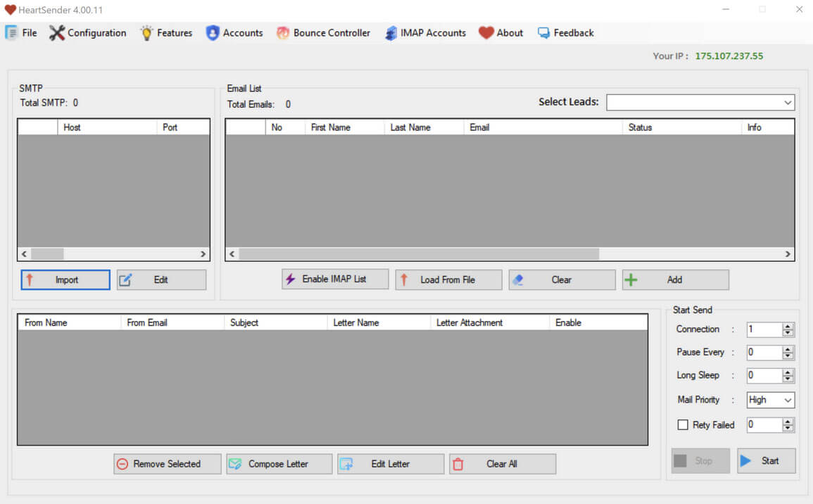Click the From Name column header
Screen dimensions: 813x504
[70, 322]
